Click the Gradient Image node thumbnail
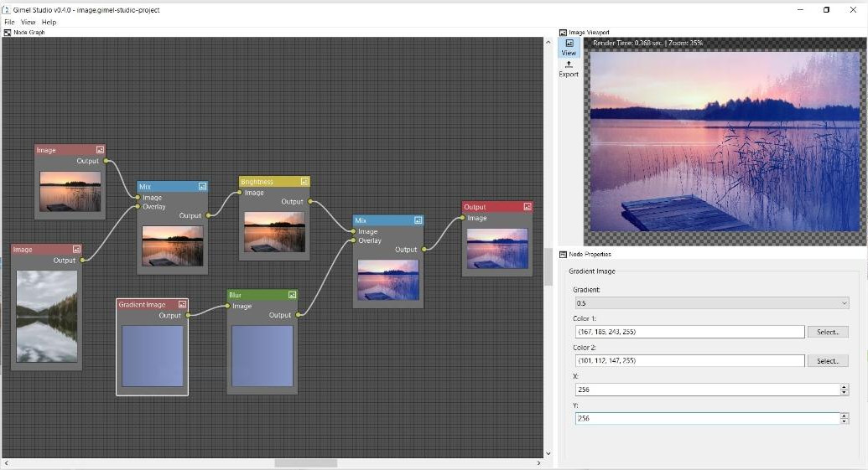 [x=152, y=355]
